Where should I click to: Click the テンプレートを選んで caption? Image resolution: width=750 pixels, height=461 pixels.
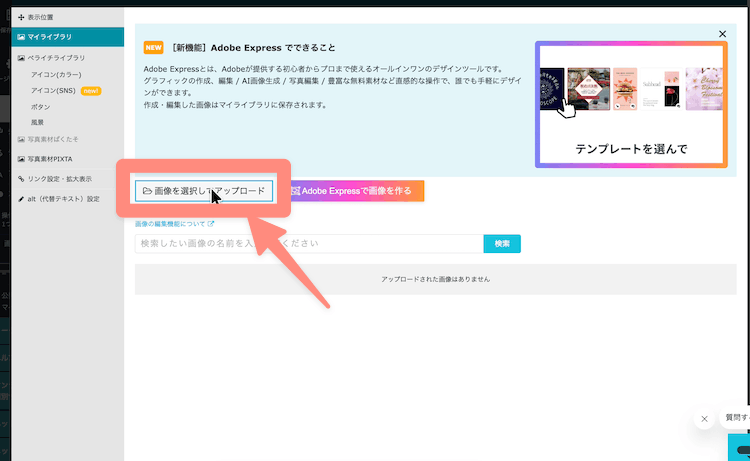[631, 149]
